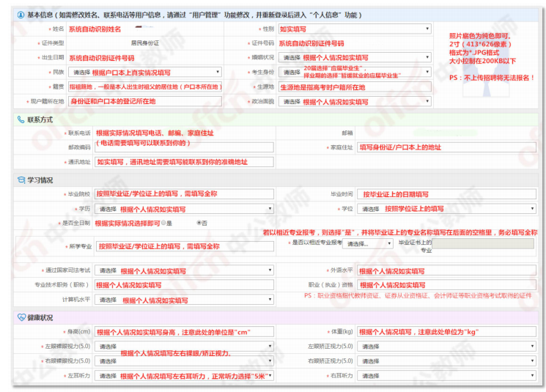The image size is (546, 392).
Task: Open the 左眼矫正视力 dropdown
Action: [x=446, y=347]
